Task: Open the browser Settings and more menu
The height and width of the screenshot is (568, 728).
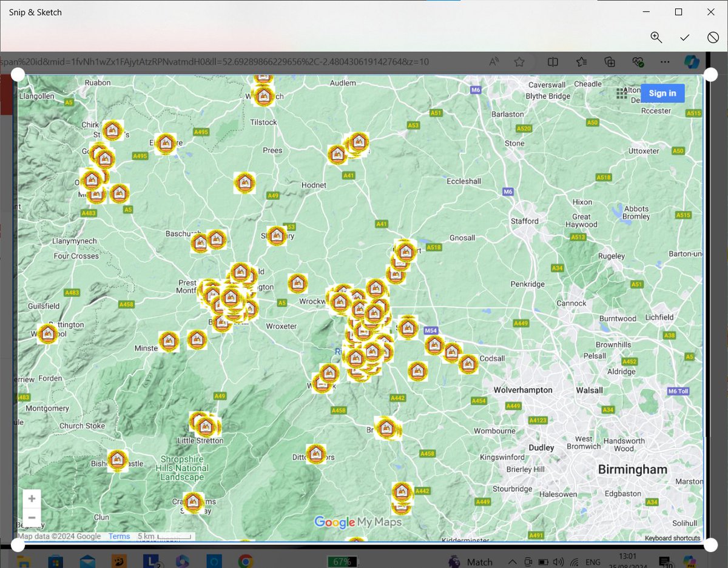Action: 665,61
